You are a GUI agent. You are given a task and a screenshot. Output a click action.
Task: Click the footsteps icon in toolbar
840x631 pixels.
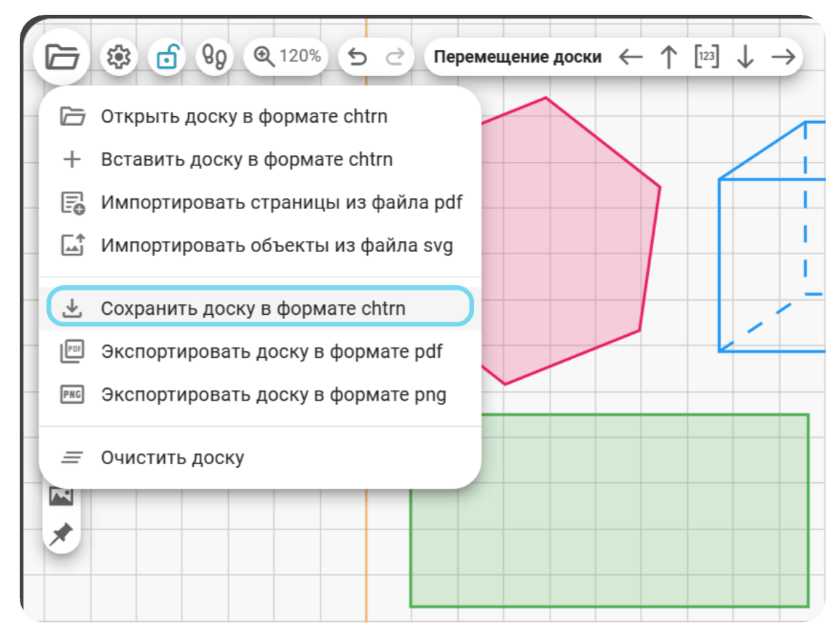tap(214, 57)
